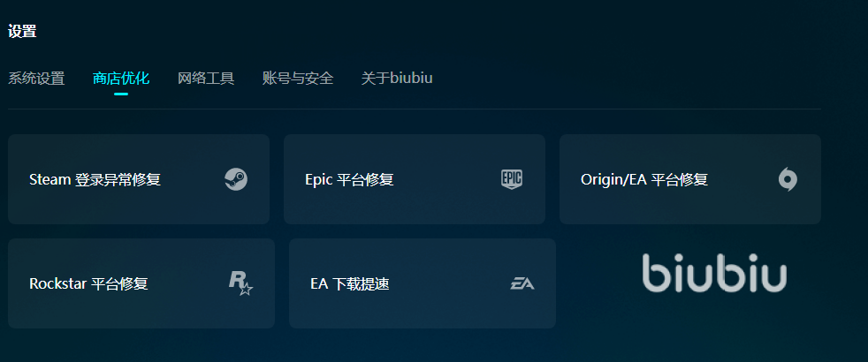
Task: Click the Steam logo icon
Action: coord(235,179)
